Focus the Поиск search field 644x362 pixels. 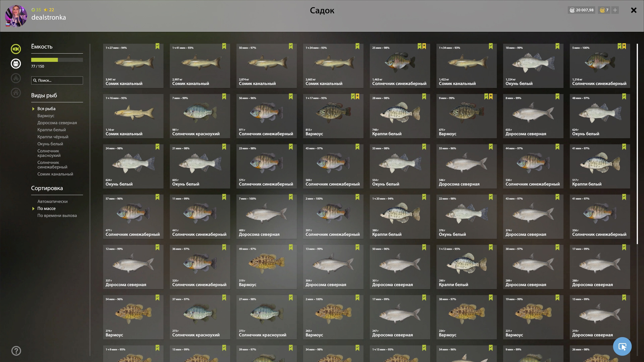click(x=57, y=80)
